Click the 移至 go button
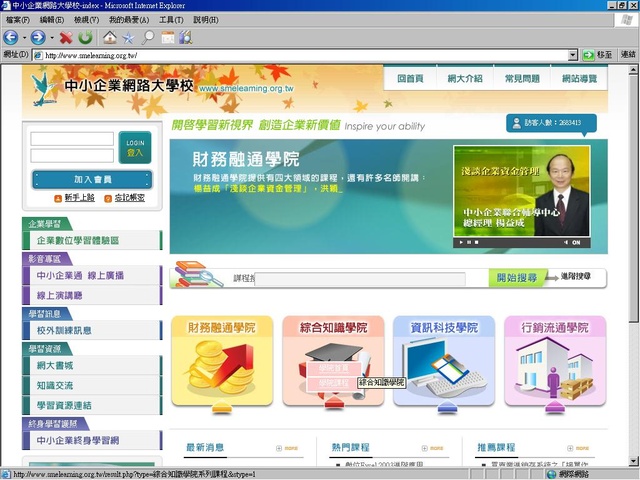The height and width of the screenshot is (480, 640). [598, 55]
